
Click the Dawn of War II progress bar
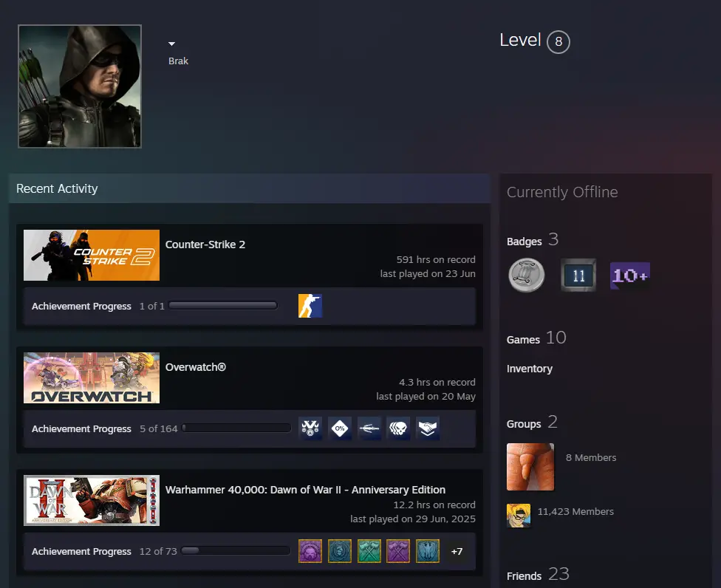click(236, 551)
